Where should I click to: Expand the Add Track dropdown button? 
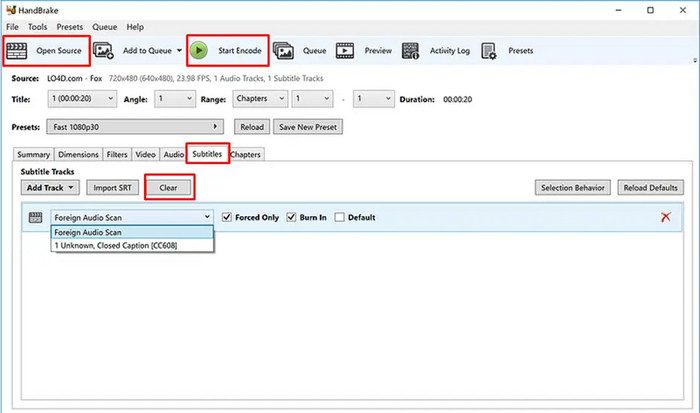[x=50, y=188]
